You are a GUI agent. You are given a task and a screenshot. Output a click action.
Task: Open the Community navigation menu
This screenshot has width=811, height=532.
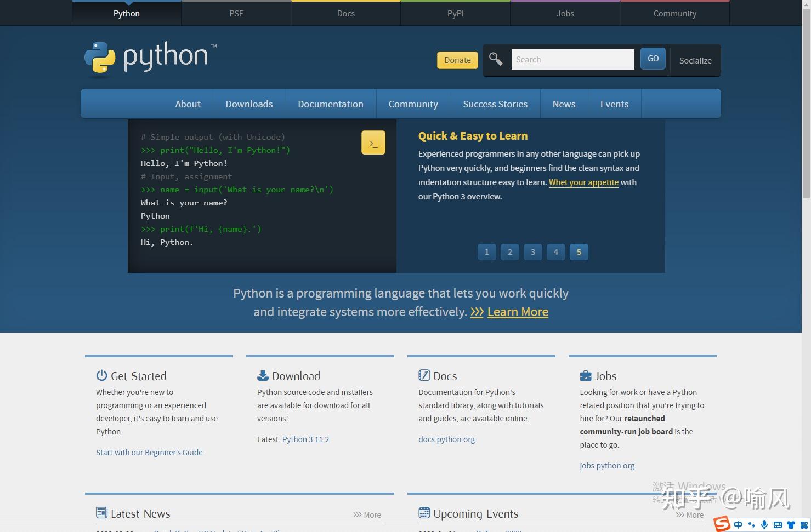click(x=413, y=104)
